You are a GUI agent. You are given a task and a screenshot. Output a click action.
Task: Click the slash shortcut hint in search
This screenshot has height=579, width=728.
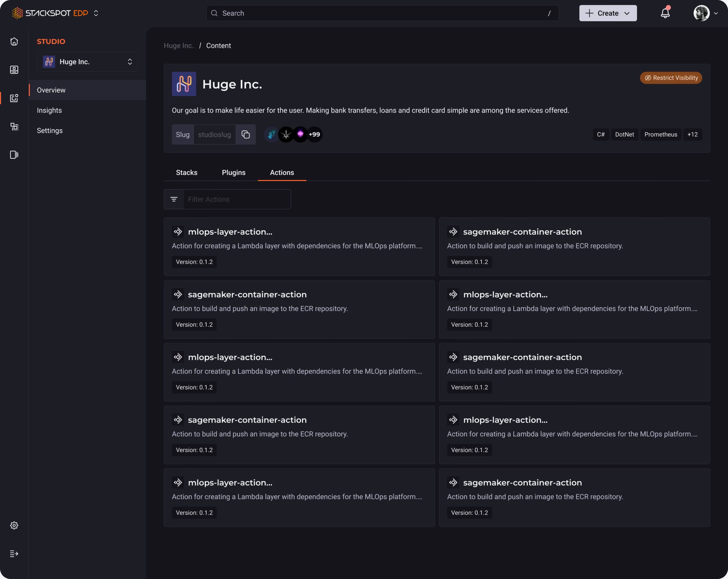click(549, 13)
